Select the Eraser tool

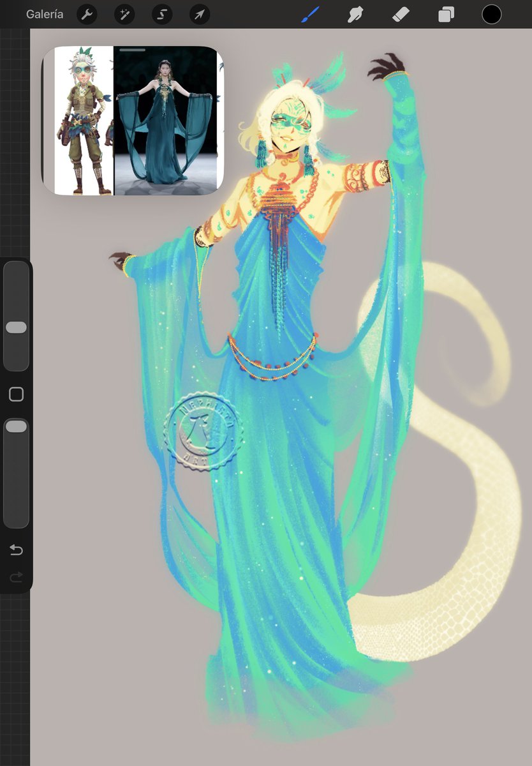401,14
